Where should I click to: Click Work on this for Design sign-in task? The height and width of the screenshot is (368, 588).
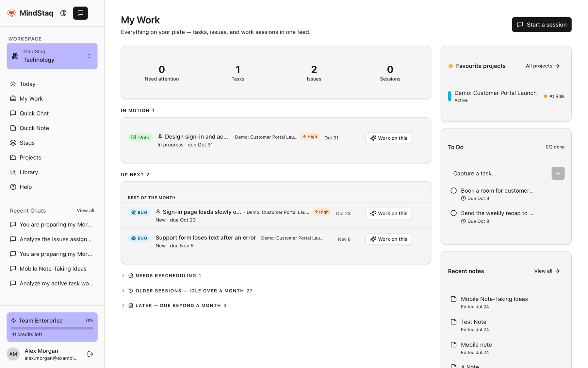click(388, 138)
